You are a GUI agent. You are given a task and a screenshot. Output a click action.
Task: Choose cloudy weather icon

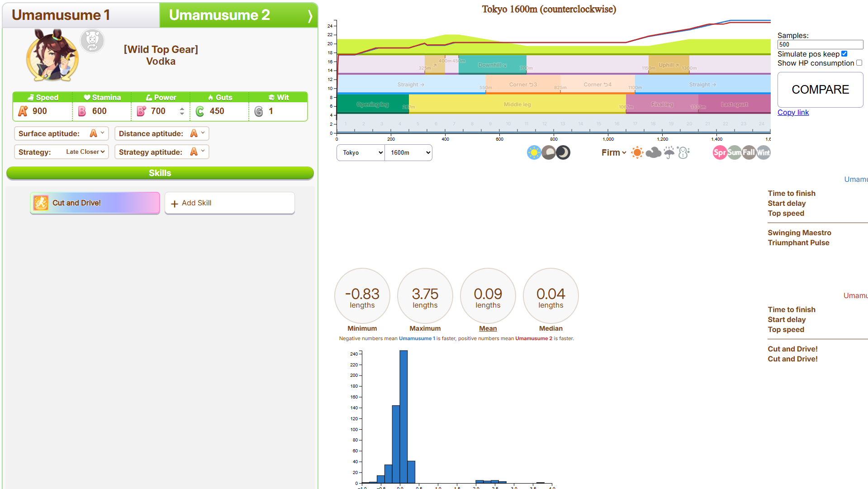pyautogui.click(x=653, y=152)
